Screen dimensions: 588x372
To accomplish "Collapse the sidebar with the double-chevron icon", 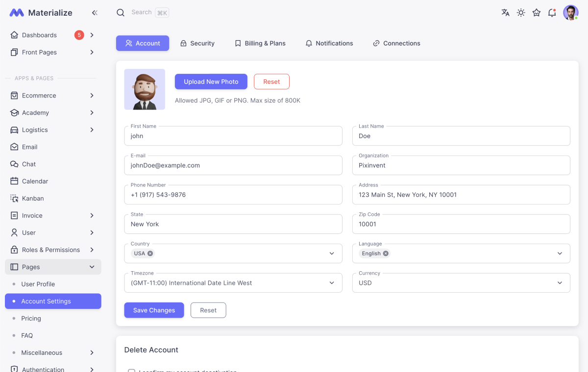I will point(95,13).
